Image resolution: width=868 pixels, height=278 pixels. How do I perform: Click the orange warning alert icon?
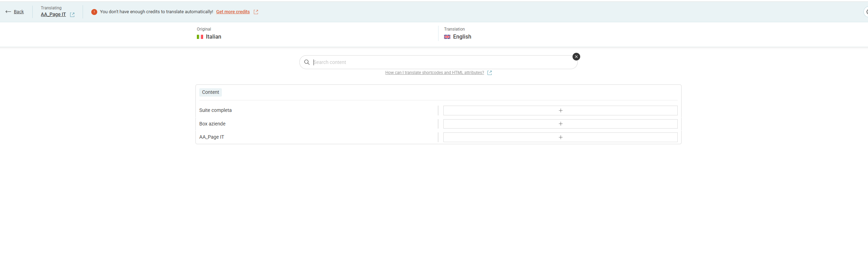94,12
